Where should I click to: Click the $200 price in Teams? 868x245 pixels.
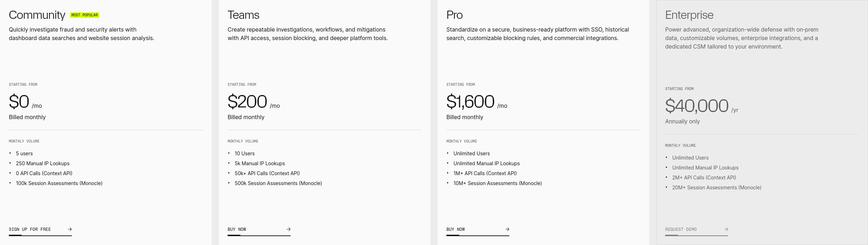(x=247, y=102)
